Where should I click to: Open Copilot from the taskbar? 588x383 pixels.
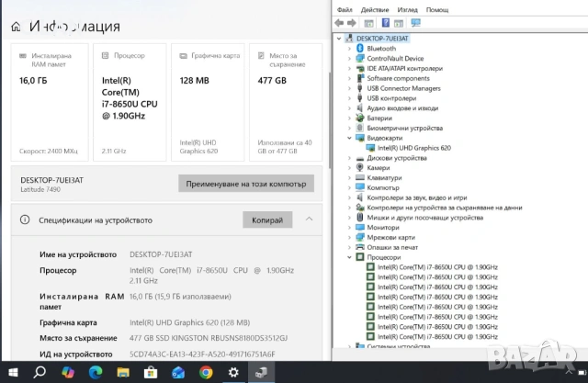[x=68, y=372]
